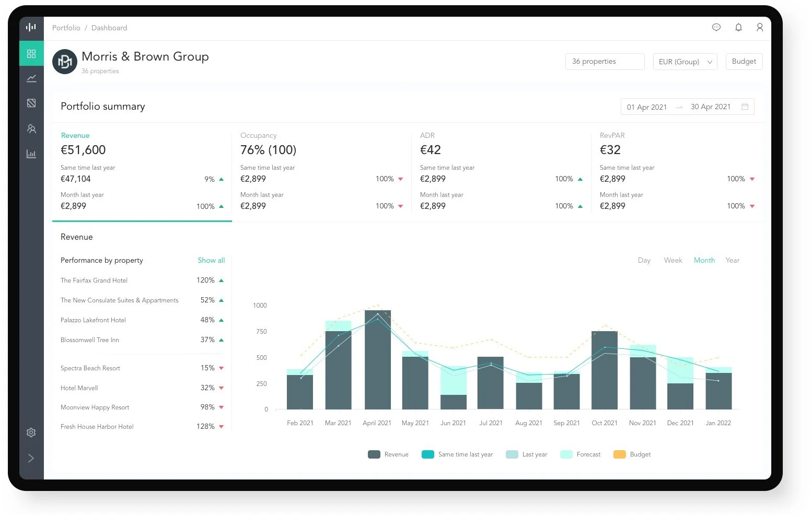
Task: Open Hotel Marvell row
Action: [142, 388]
